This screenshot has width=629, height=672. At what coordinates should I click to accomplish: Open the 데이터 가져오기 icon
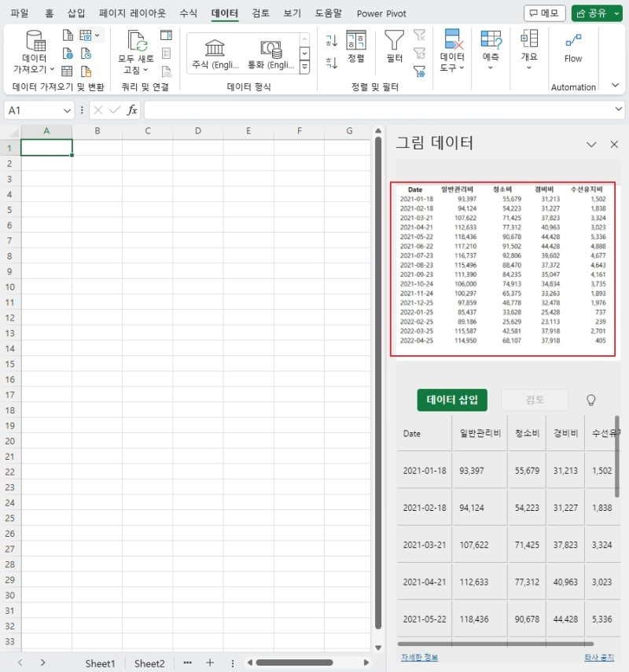point(35,41)
